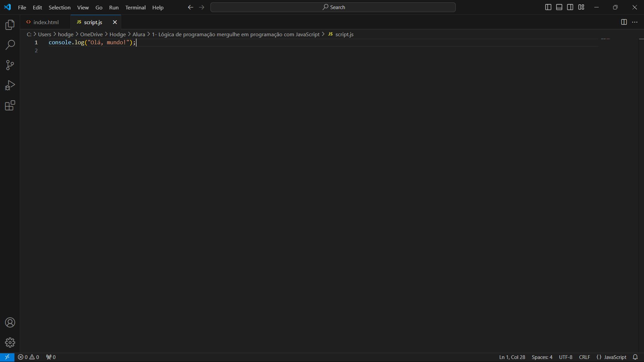Change indentation via Spaces: 4
644x362 pixels.
tap(542, 357)
